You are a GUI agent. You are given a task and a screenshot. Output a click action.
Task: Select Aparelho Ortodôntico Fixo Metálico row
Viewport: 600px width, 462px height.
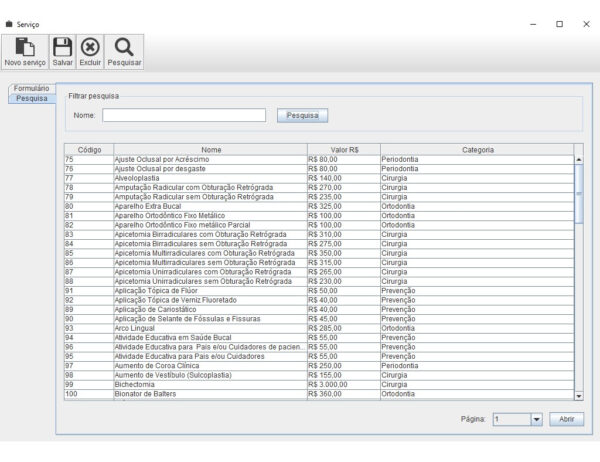319,216
